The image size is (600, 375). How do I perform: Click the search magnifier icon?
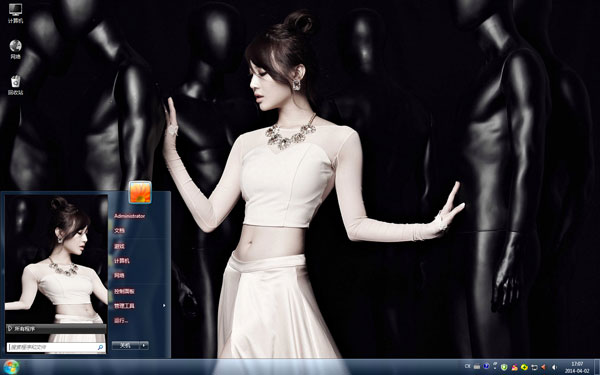tap(100, 347)
